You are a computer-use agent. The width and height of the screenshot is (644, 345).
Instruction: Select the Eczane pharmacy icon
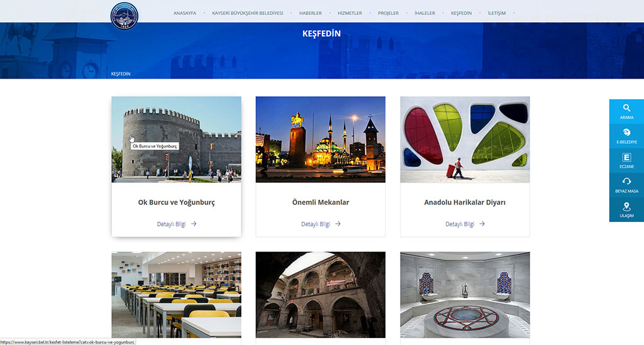pyautogui.click(x=626, y=158)
